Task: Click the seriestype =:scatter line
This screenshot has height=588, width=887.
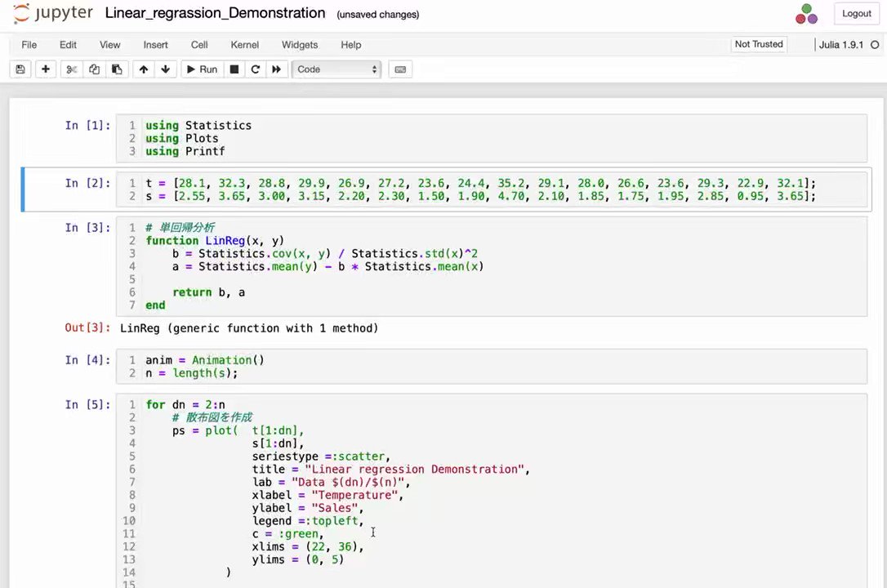Action: coord(321,457)
